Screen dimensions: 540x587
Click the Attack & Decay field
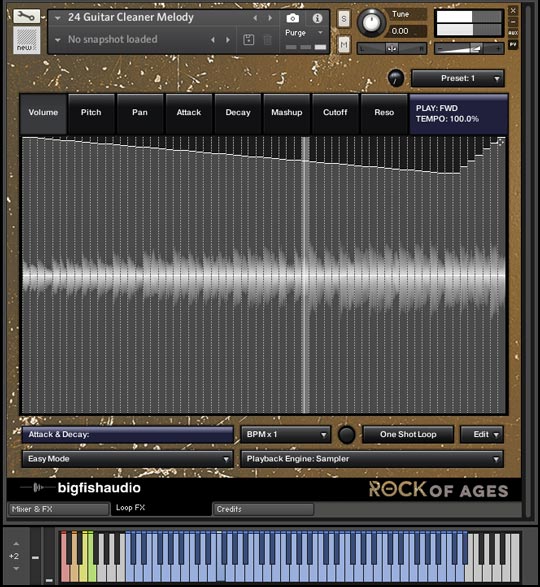tap(127, 434)
